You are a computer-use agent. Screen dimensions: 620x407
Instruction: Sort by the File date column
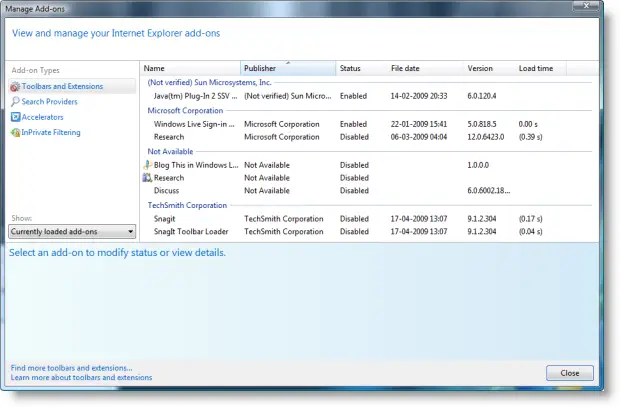click(x=425, y=68)
